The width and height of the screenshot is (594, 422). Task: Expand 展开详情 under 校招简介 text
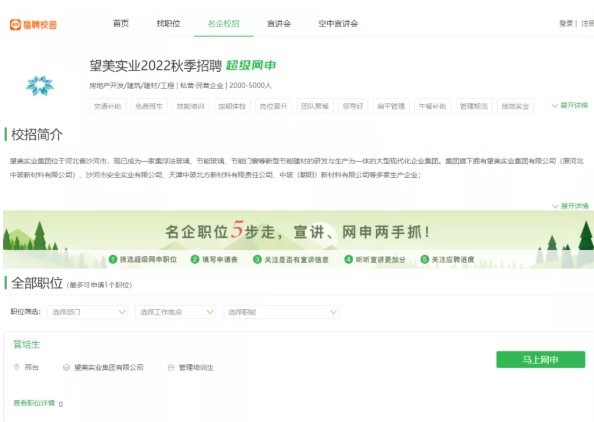[x=570, y=206]
